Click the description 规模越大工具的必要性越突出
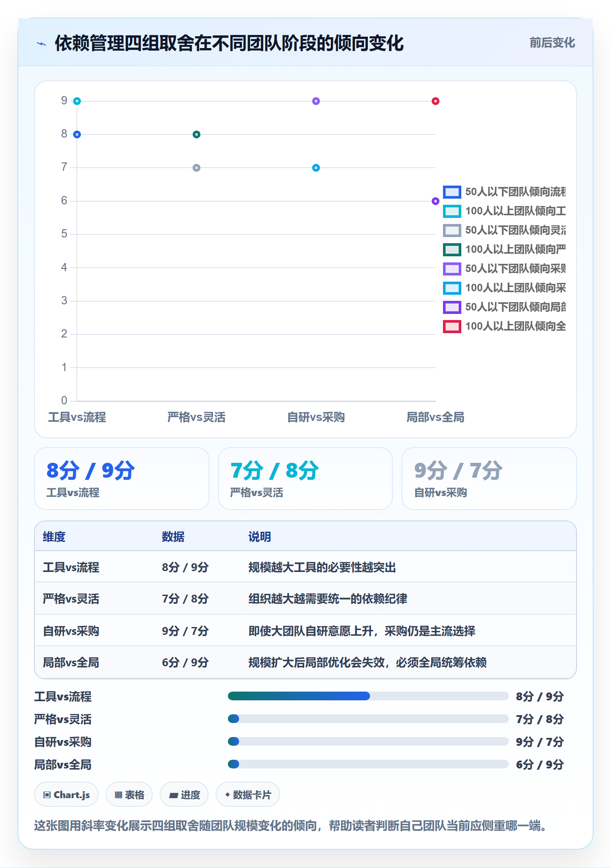 (x=322, y=567)
